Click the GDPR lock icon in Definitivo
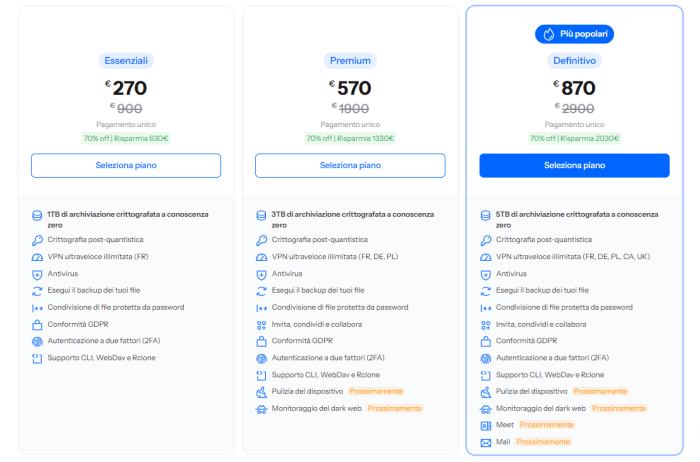 click(x=486, y=342)
